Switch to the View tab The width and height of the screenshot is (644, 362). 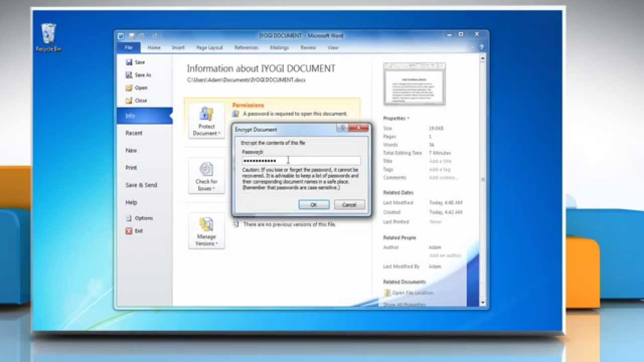click(x=333, y=47)
